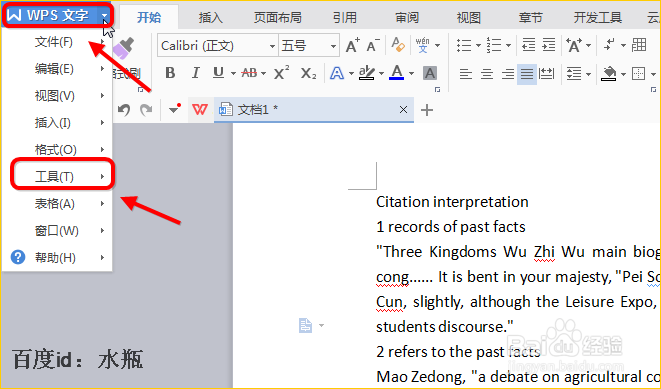
Task: Open the 窗口(W) menu
Action: click(x=57, y=231)
